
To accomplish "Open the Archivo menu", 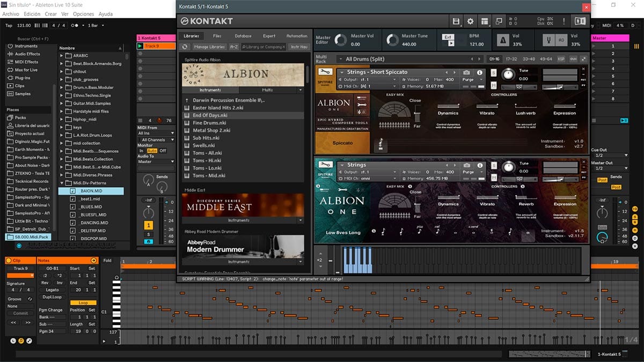I will (x=11, y=14).
